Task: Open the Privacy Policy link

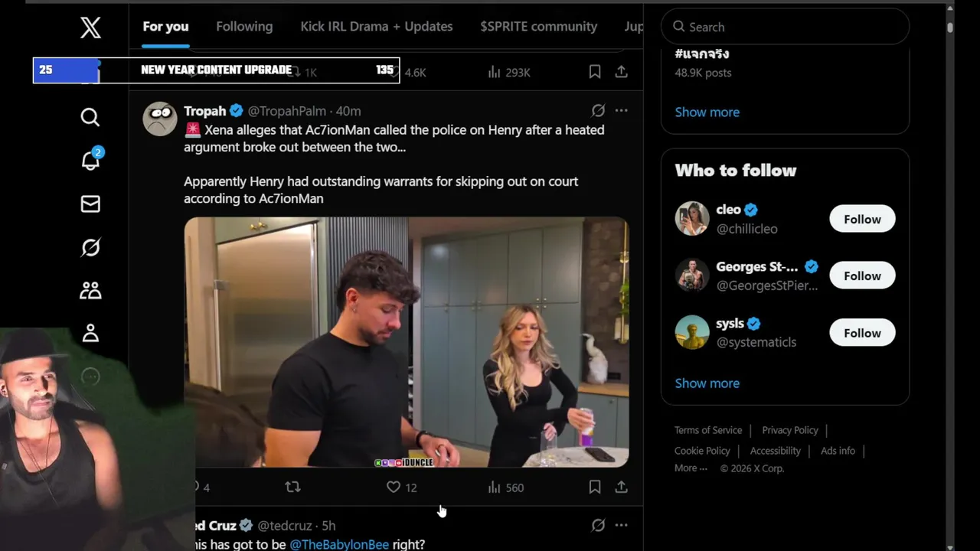Action: point(789,430)
